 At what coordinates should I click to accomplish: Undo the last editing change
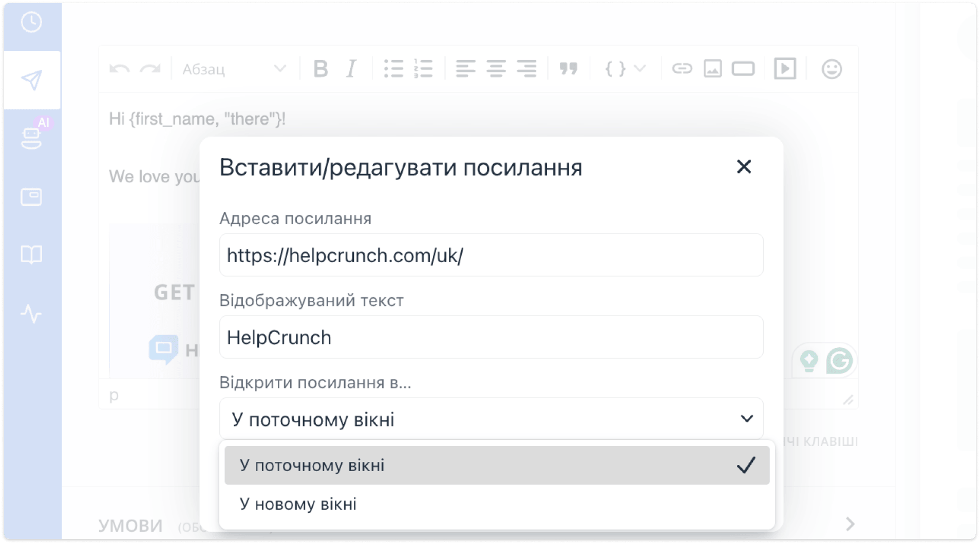[119, 69]
